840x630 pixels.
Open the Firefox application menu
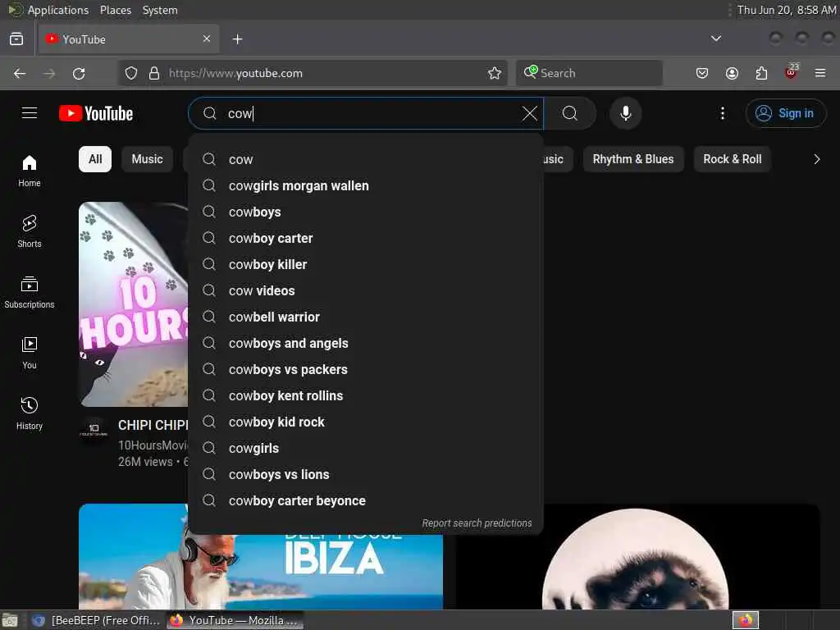[820, 73]
